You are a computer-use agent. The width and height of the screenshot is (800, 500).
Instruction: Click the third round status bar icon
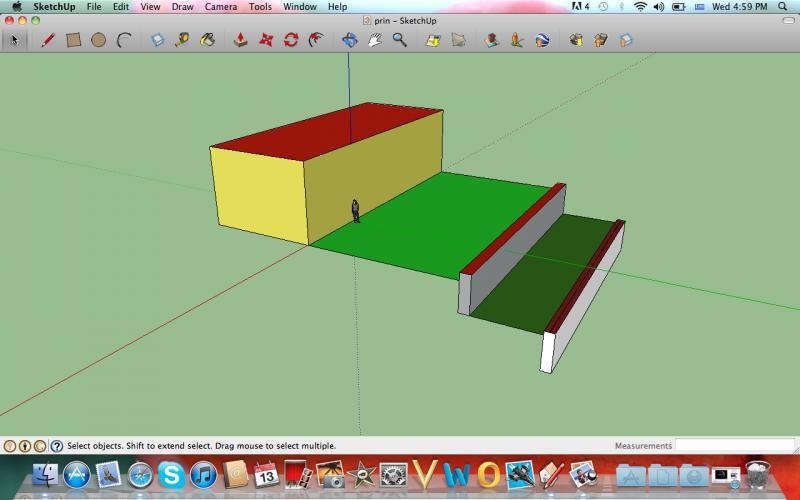(40, 446)
